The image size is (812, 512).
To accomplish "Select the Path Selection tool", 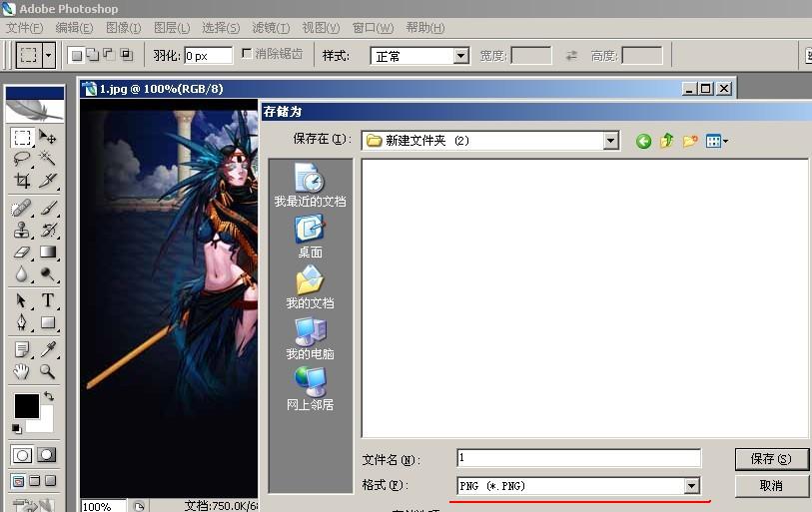I will point(22,300).
